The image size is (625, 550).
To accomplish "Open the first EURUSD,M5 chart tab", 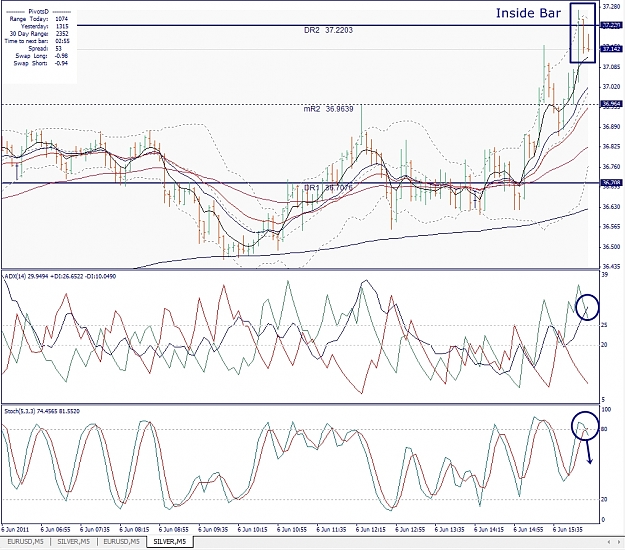I will pyautogui.click(x=26, y=542).
